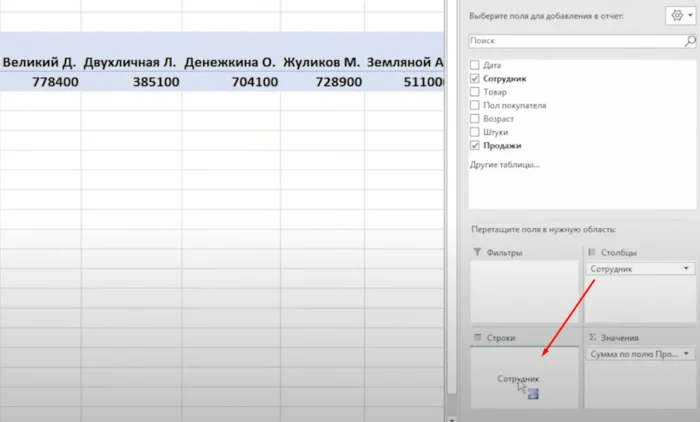Viewport: 700px width, 422px height.
Task: Uncheck the Продажи field
Action: 475,145
